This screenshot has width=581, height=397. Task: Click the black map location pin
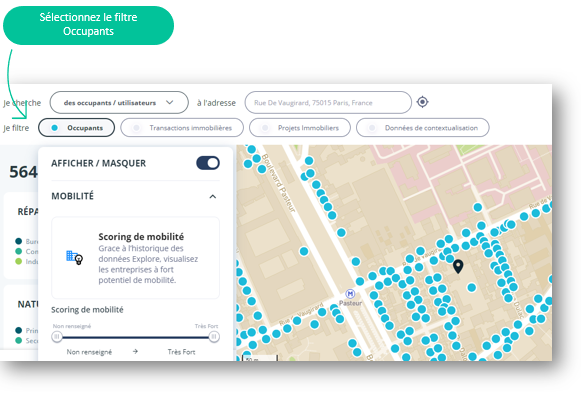coord(458,267)
